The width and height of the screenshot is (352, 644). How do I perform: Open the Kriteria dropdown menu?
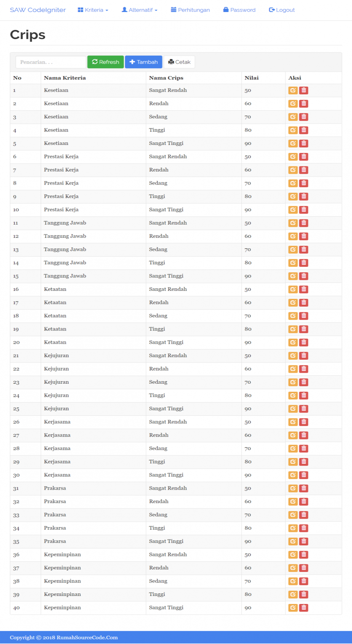(x=93, y=10)
